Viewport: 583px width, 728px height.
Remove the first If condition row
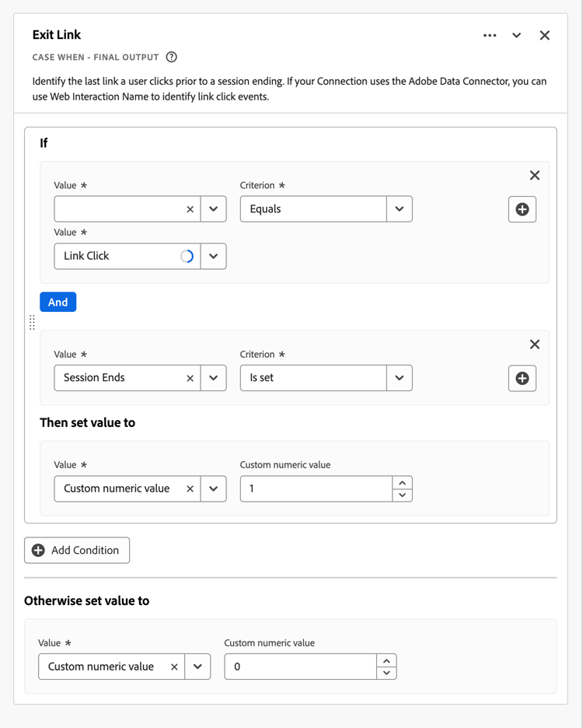(535, 175)
